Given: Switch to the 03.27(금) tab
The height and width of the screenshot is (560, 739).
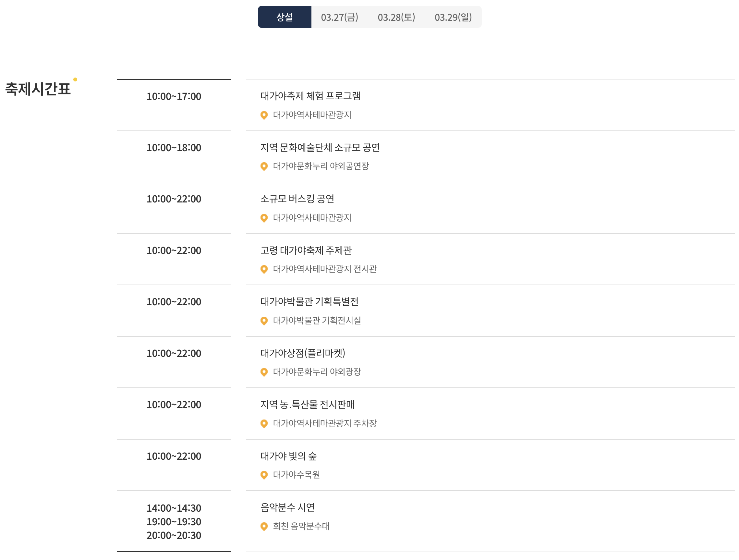Looking at the screenshot, I should (x=339, y=17).
